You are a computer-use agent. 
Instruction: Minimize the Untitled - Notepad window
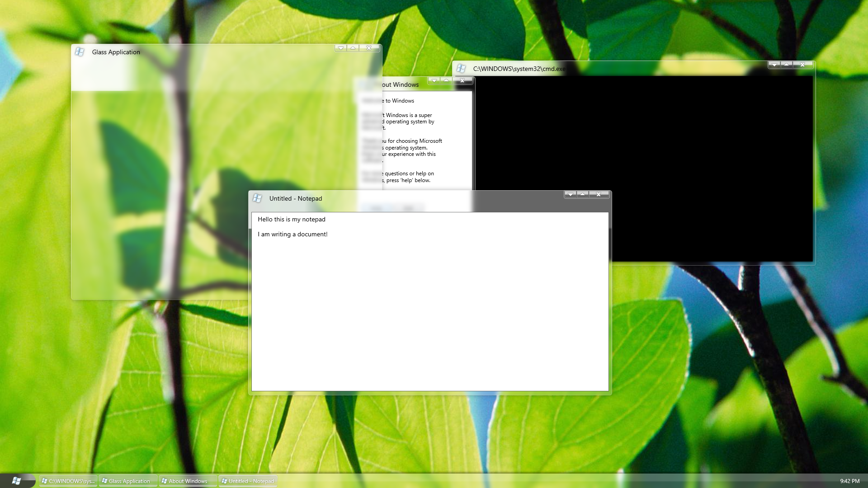coord(571,194)
